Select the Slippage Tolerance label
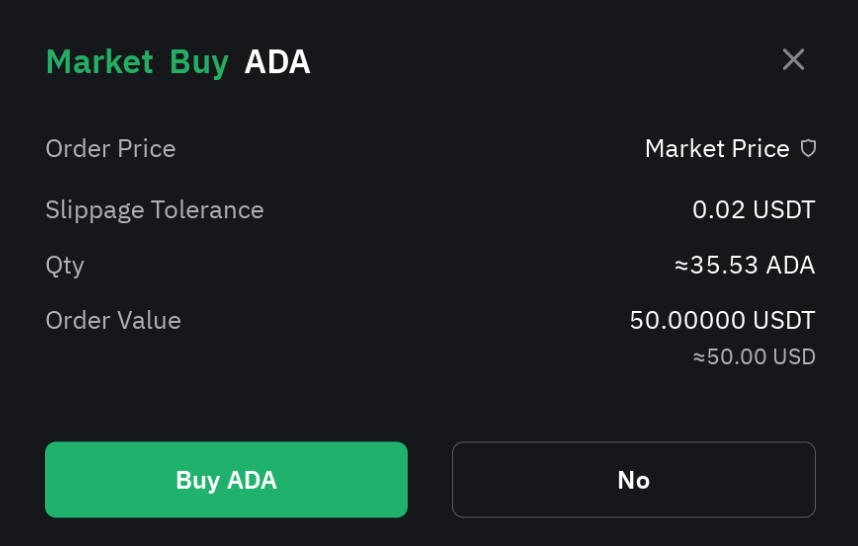The image size is (858, 546). click(x=154, y=210)
